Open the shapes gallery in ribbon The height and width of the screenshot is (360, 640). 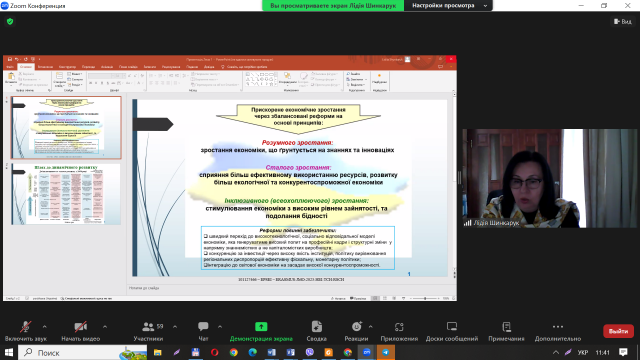click(x=260, y=79)
